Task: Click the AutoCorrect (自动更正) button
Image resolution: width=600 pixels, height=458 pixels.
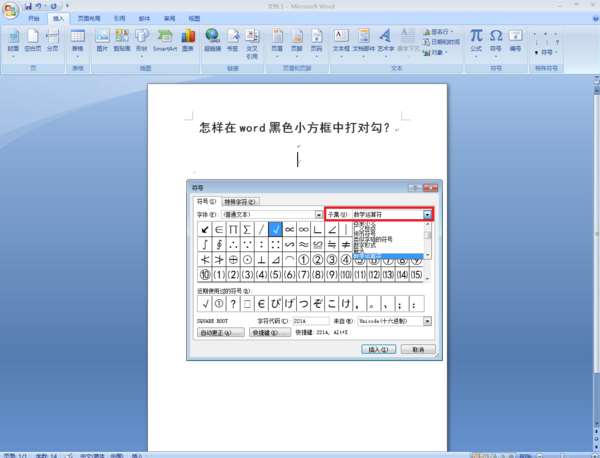Action: point(221,333)
